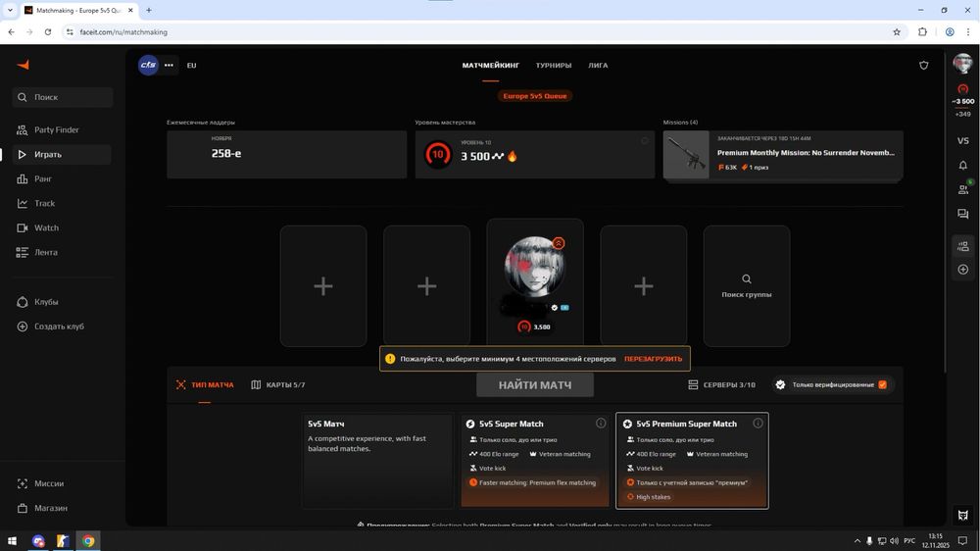Click Поиск группы search slot
This screenshot has width=980, height=551.
[x=746, y=286]
